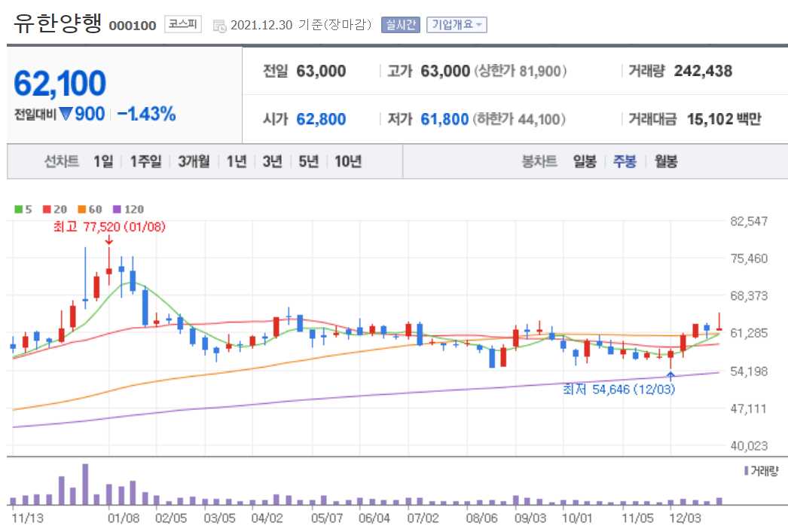
Task: Click the 거래량 value 242,438
Action: click(703, 71)
